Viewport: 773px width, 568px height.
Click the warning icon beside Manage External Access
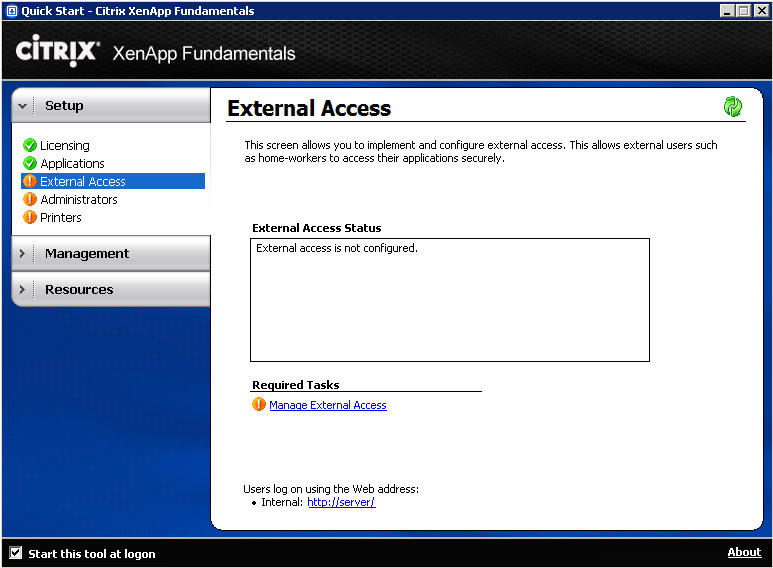(259, 404)
